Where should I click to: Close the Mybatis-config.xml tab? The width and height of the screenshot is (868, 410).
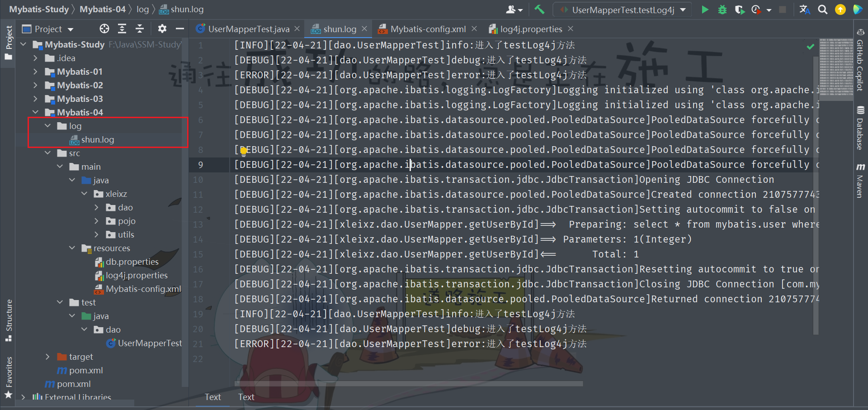[x=474, y=29]
